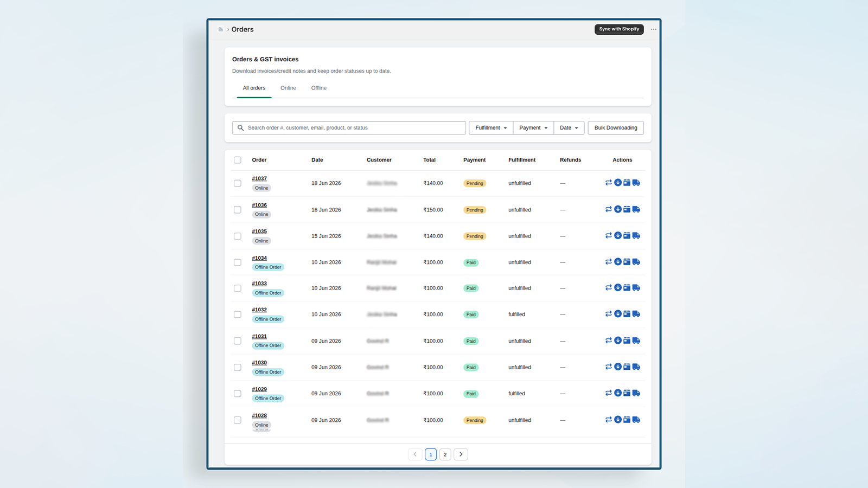This screenshot has width=868, height=488.
Task: Focus the order search input field
Action: point(349,128)
